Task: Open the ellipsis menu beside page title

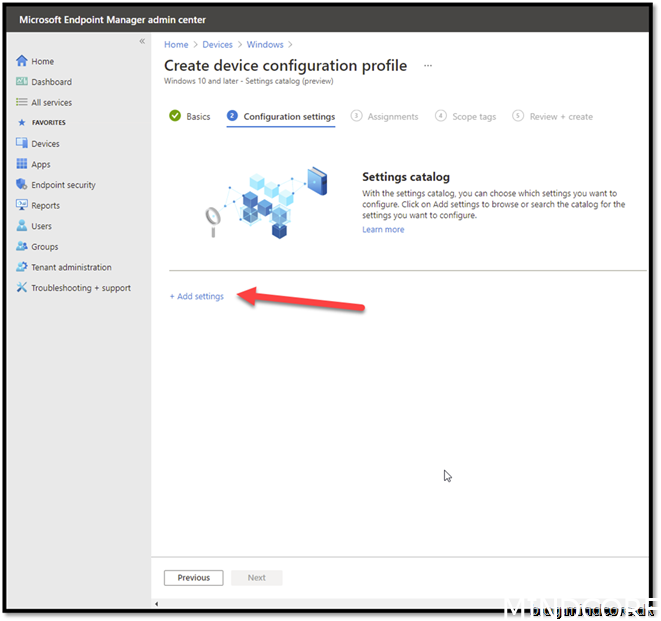Action: [x=428, y=66]
